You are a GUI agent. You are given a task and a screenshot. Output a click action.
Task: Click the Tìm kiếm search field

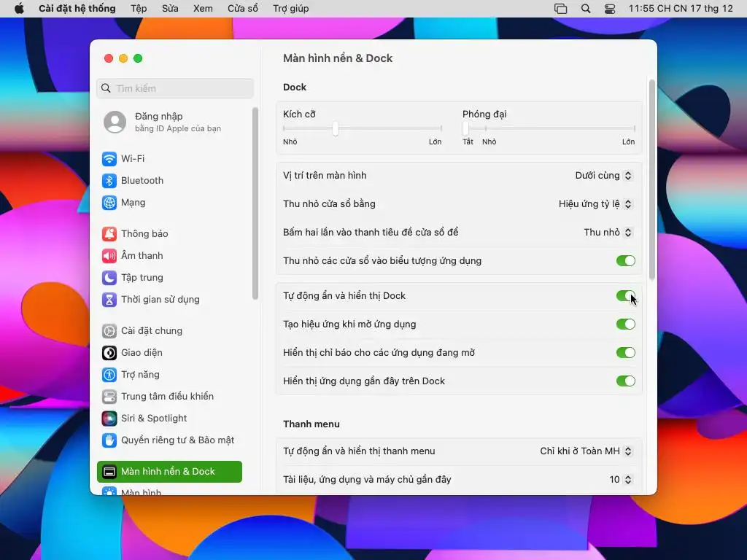tap(175, 88)
